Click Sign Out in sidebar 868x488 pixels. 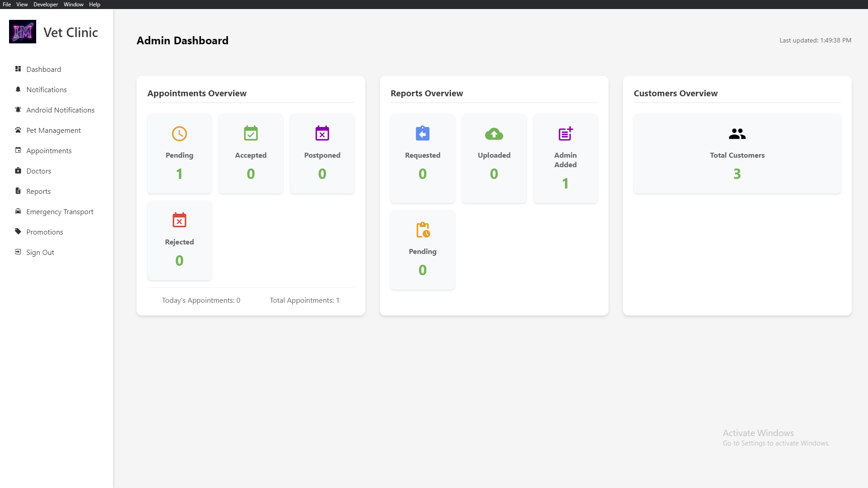40,253
